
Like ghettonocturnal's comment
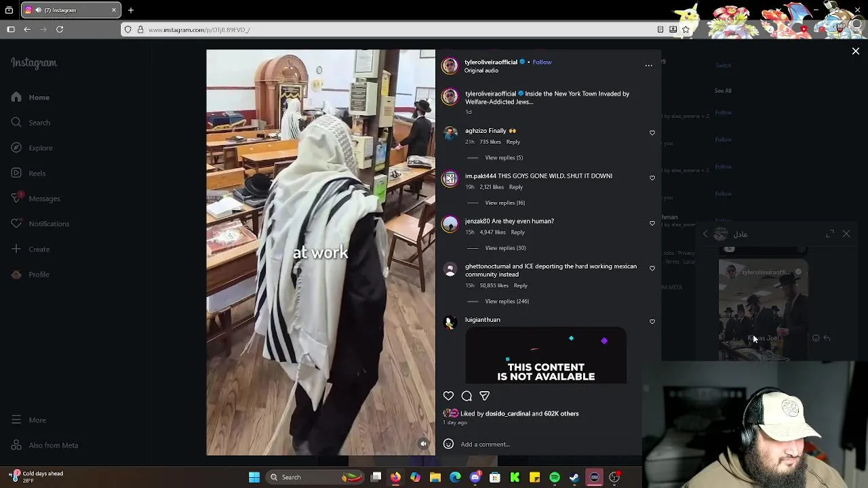[x=652, y=268]
